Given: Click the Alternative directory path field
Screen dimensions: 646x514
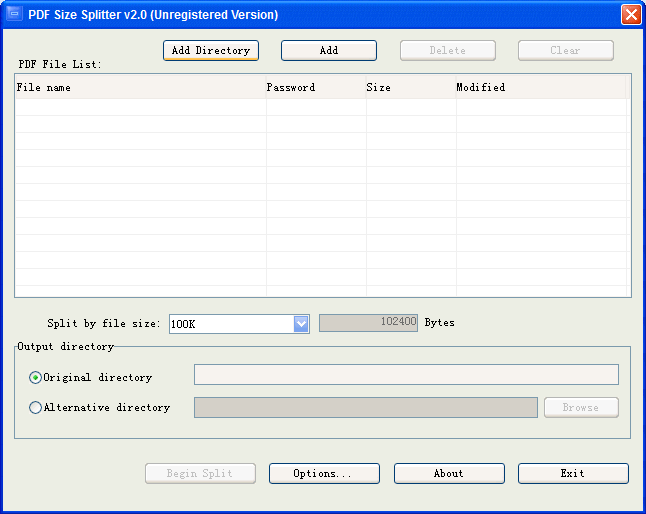Looking at the screenshot, I should [365, 407].
